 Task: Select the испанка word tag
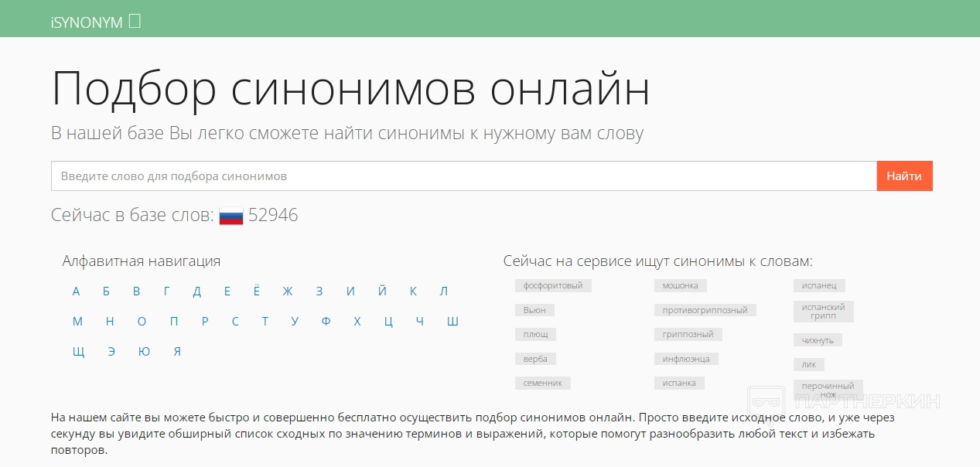coord(679,383)
